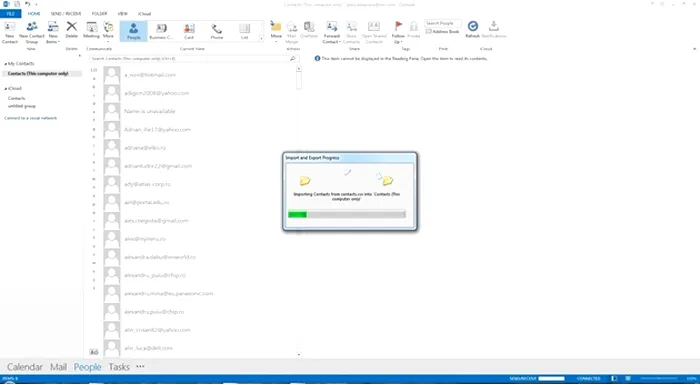Switch to Business Card view

(x=161, y=31)
